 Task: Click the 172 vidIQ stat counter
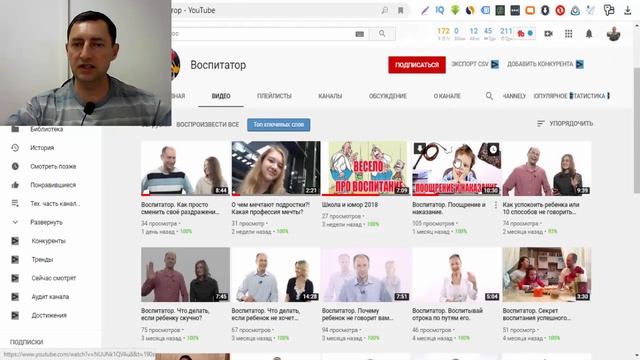click(443, 31)
